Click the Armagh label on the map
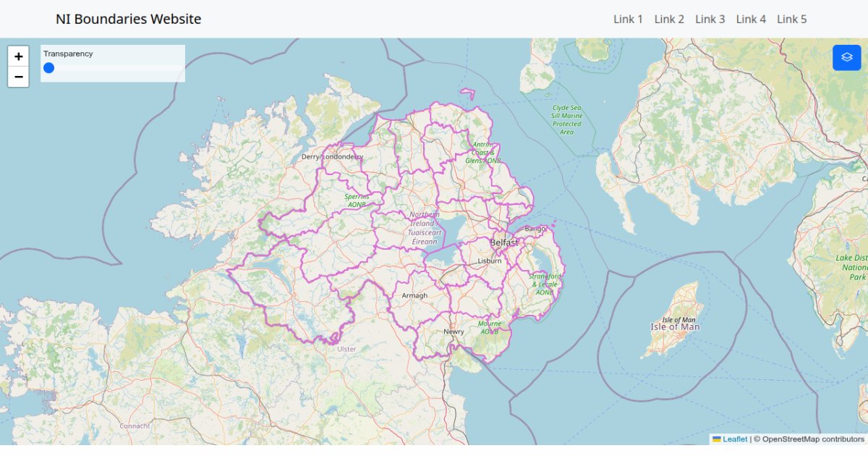 pyautogui.click(x=414, y=295)
